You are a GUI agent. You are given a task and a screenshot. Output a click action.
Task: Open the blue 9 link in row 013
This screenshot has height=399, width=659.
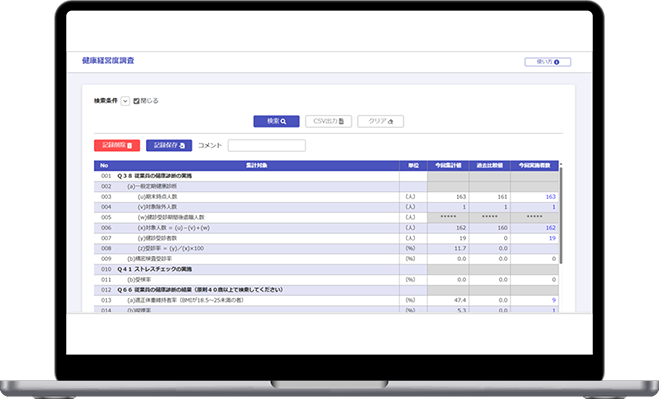tap(554, 300)
